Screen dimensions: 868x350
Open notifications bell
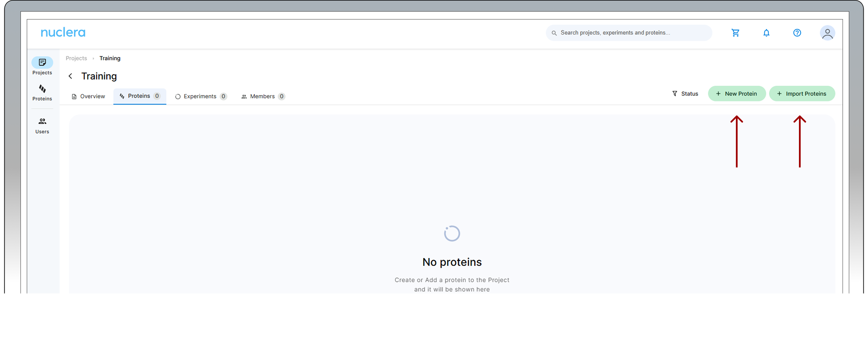[x=766, y=33]
